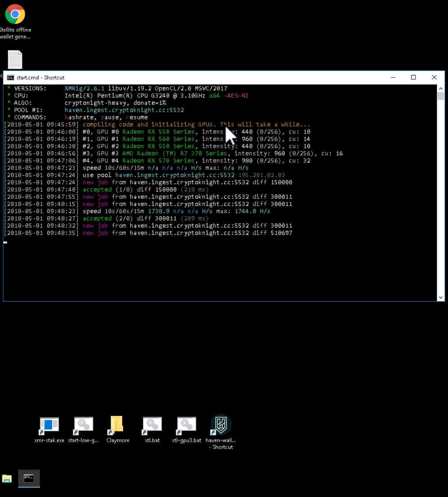
Task: Click the cryptonight-heavy, donate=1% line
Action: point(115,103)
